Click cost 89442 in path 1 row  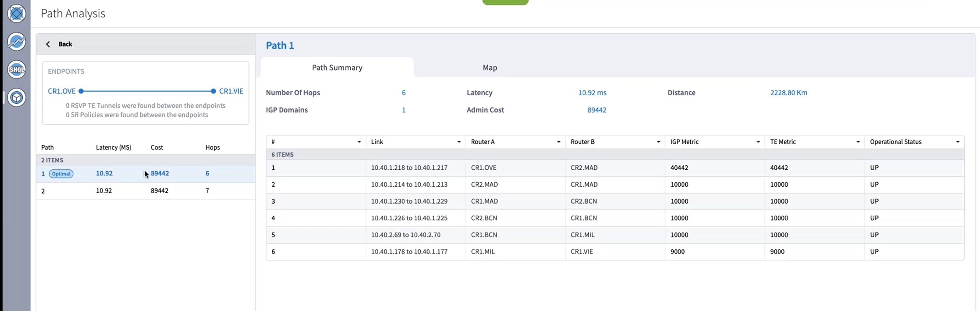pos(160,173)
